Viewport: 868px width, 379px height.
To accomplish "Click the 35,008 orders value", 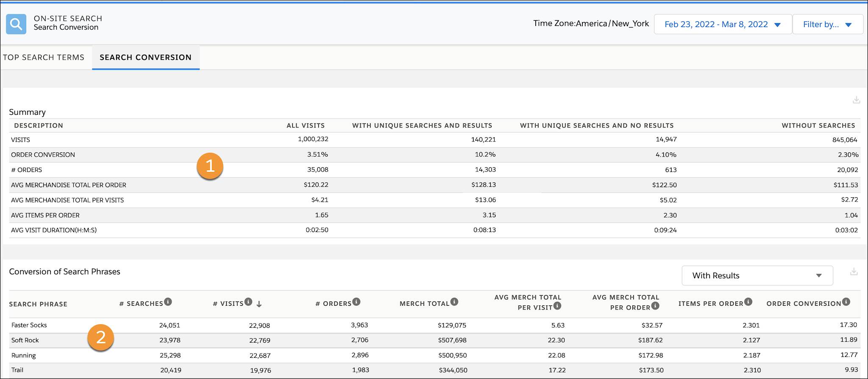I will point(318,170).
